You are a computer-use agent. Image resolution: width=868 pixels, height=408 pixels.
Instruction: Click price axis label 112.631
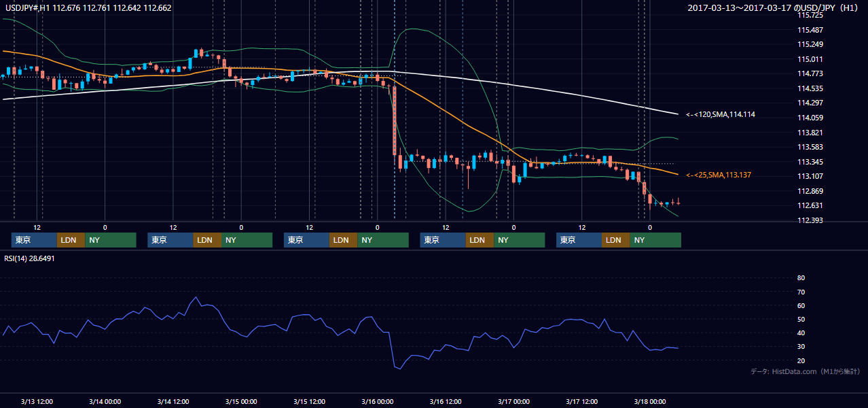[810, 206]
